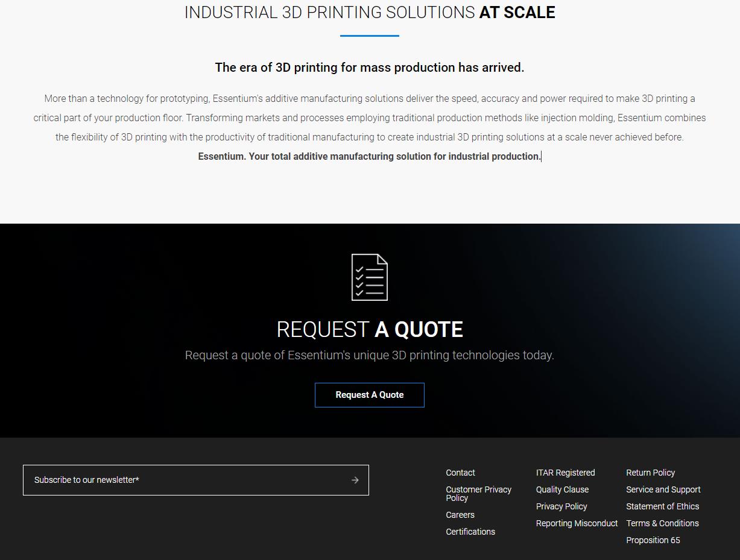View the Certifications page
The height and width of the screenshot is (560, 740).
(x=470, y=532)
